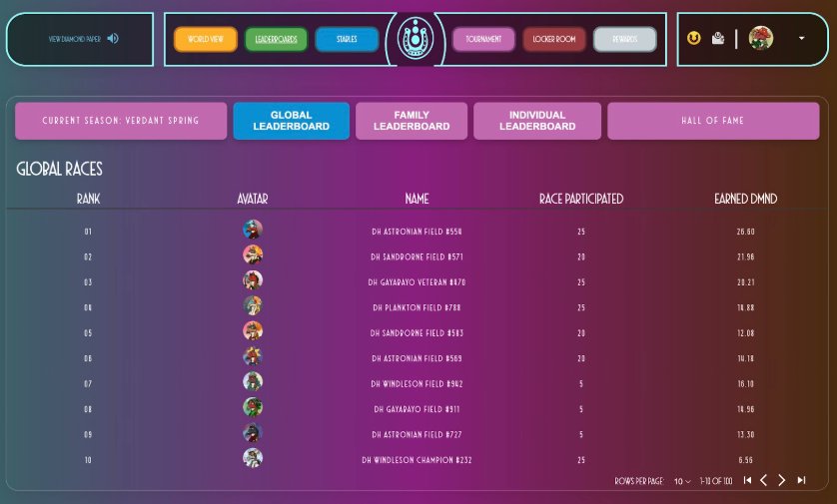Select name DH Gayarayo Veteran #470

point(417,282)
